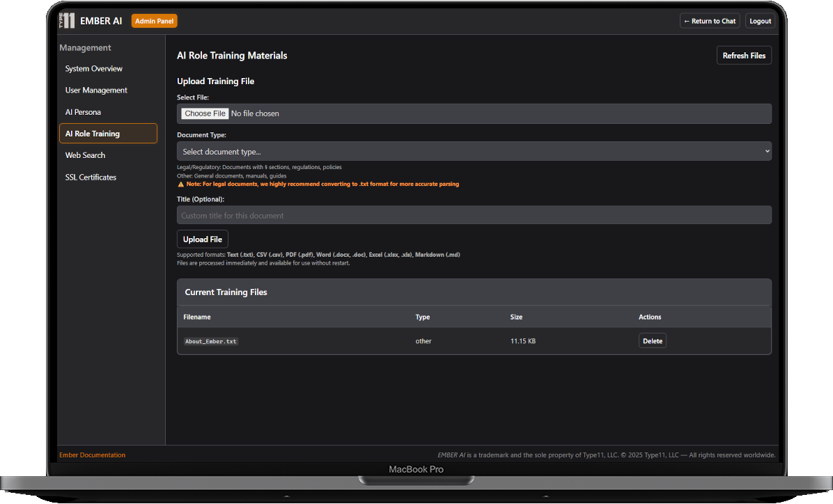Expand the Document Type dropdown

point(474,151)
